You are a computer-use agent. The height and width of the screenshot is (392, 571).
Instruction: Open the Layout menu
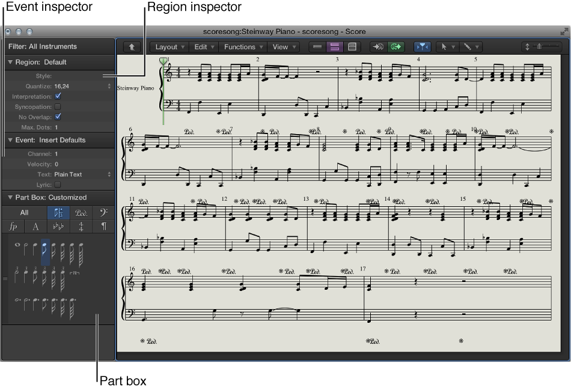169,46
